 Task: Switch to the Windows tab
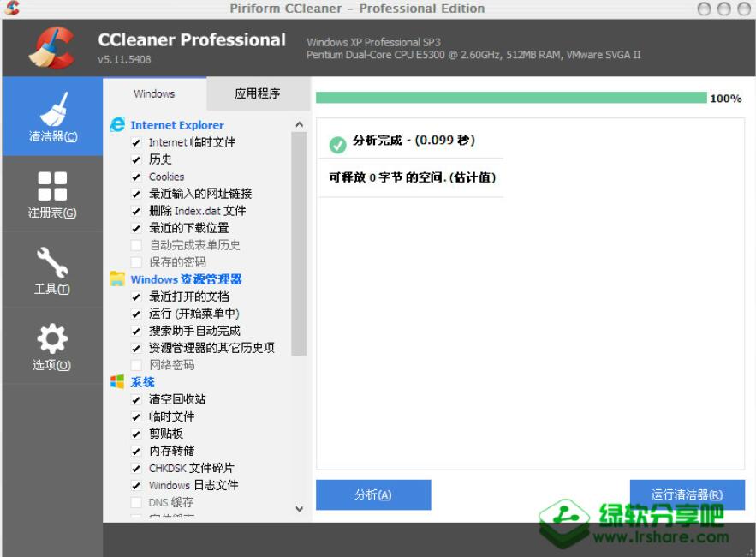pyautogui.click(x=155, y=93)
